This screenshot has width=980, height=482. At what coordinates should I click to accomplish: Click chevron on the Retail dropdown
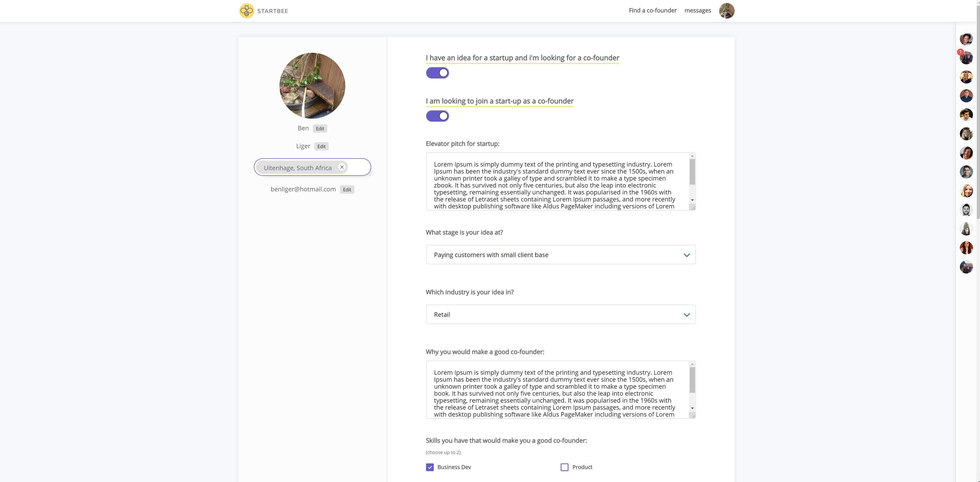click(x=686, y=315)
